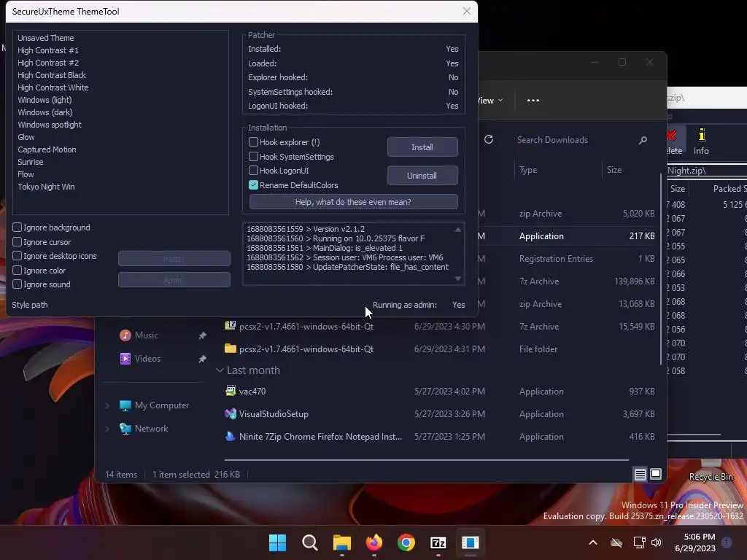The image size is (747, 560).
Task: Select pcsx2 File folder row
Action: click(x=439, y=349)
